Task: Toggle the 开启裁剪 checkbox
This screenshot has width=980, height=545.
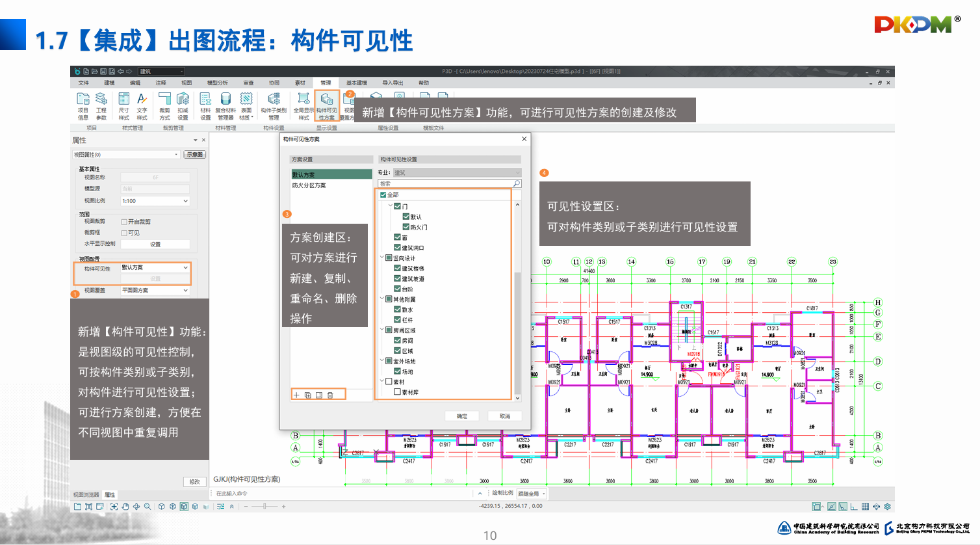Action: pos(124,222)
